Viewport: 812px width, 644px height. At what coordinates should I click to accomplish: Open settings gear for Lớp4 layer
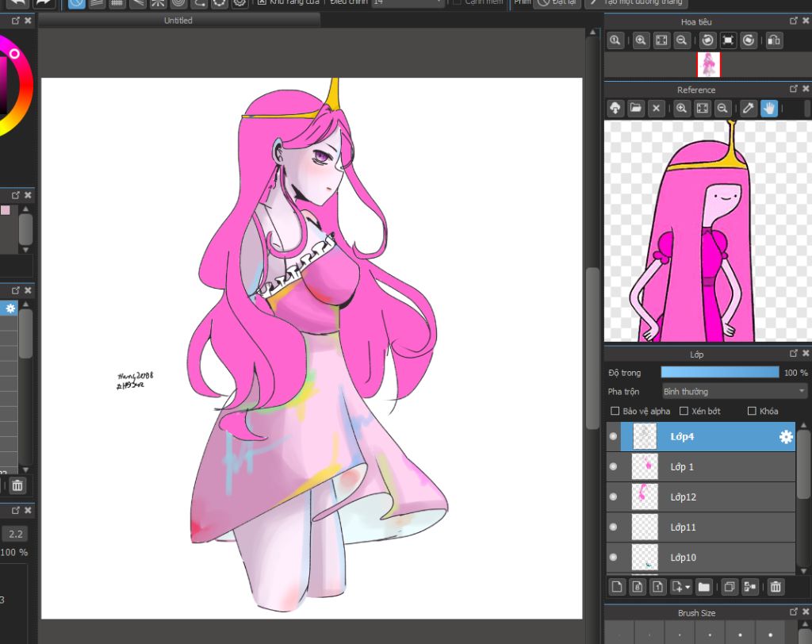pyautogui.click(x=786, y=437)
